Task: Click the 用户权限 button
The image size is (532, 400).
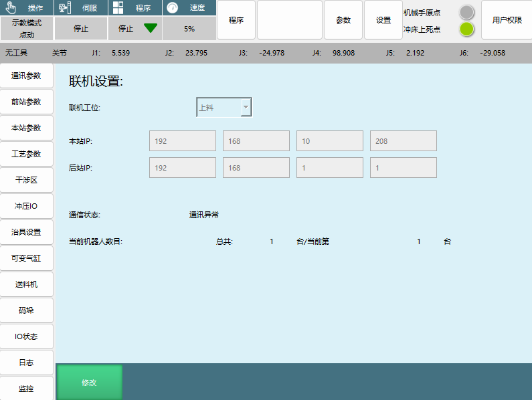Action: click(x=507, y=20)
